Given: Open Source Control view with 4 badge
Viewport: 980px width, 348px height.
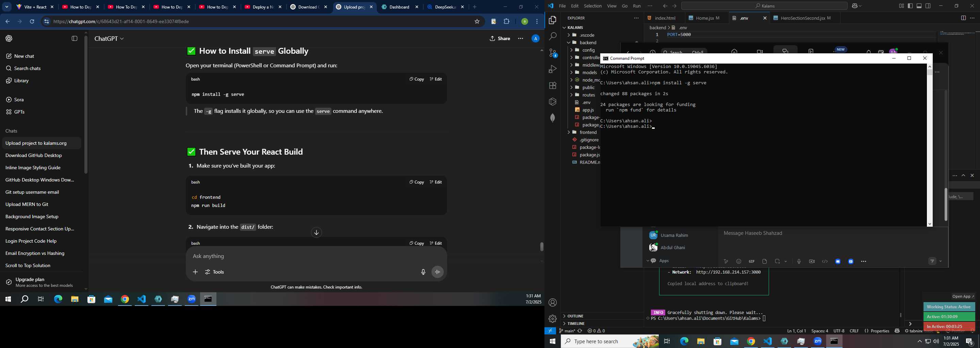Looking at the screenshot, I should [x=553, y=53].
